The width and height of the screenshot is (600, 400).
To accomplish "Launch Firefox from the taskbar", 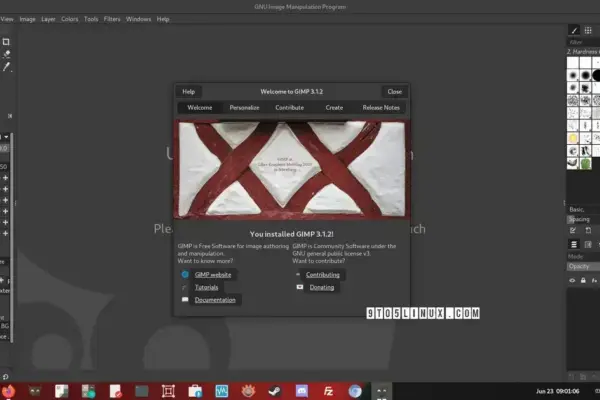I will click(x=8, y=391).
